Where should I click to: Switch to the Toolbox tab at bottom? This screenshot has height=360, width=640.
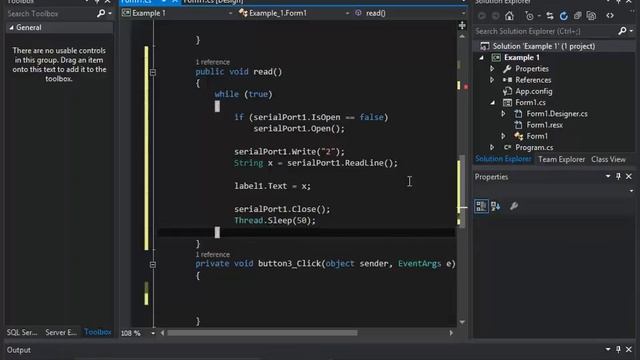tap(98, 332)
